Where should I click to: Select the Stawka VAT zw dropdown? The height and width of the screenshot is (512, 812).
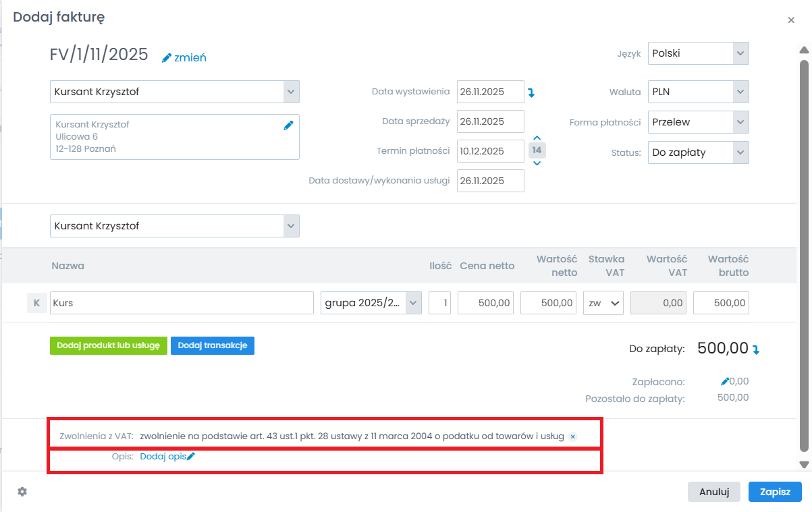point(603,303)
